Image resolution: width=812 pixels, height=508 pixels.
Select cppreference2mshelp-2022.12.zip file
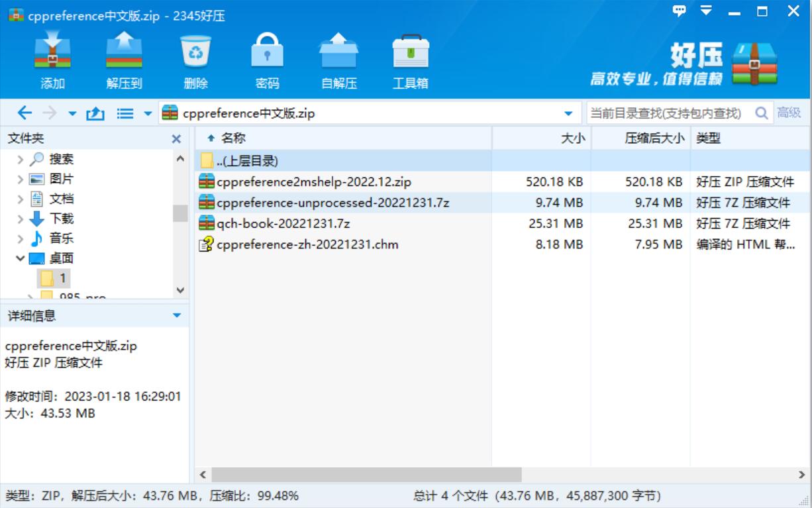tap(503, 181)
